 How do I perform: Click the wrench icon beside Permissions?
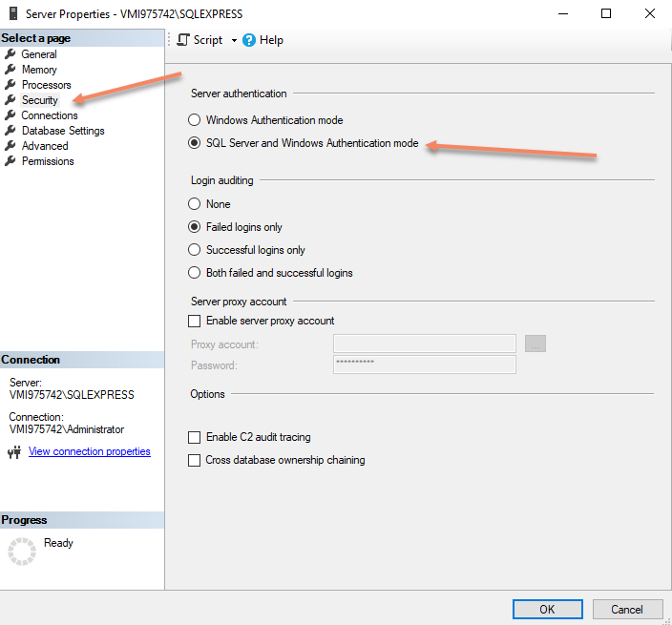click(x=10, y=161)
